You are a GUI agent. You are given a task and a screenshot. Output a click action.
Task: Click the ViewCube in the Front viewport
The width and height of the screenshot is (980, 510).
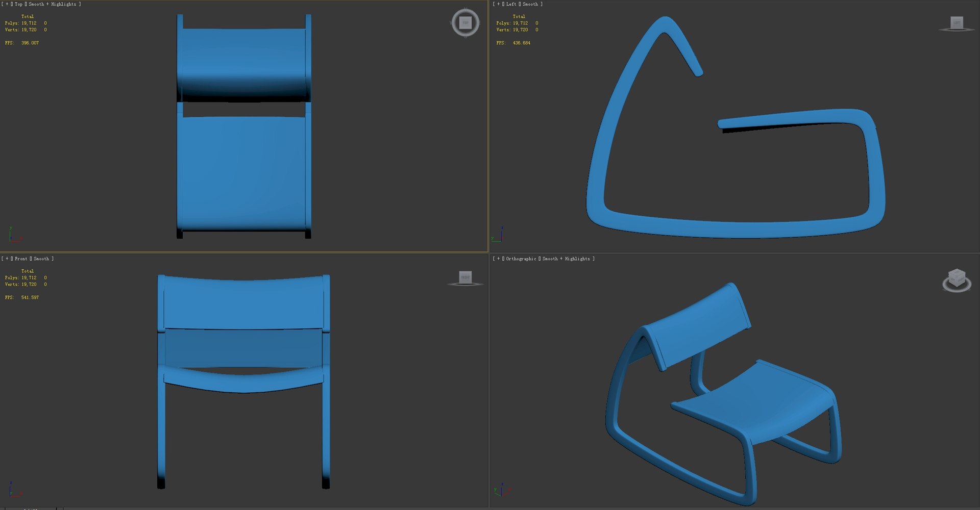(x=465, y=278)
